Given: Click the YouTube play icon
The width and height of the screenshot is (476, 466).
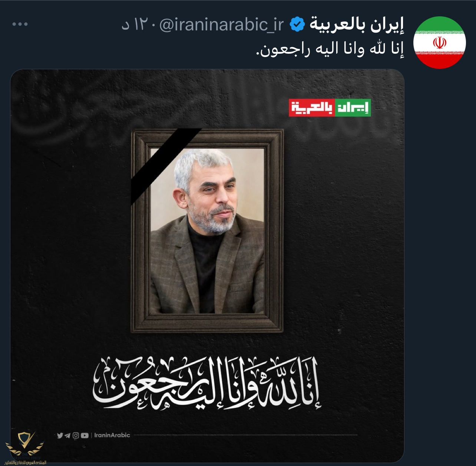Looking at the screenshot, I should click(x=85, y=436).
